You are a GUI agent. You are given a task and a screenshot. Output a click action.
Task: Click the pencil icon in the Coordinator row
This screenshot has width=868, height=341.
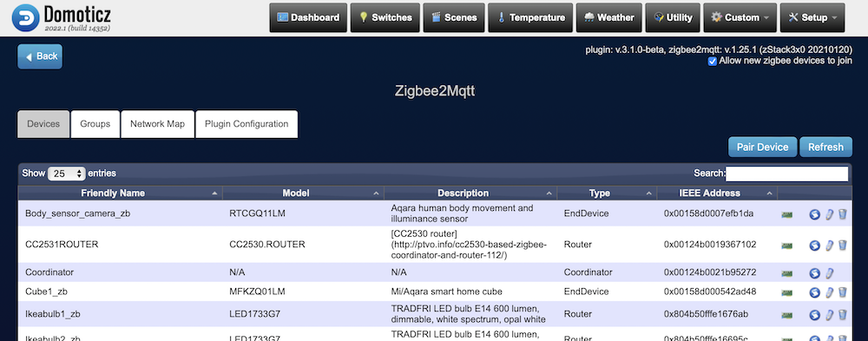point(829,273)
